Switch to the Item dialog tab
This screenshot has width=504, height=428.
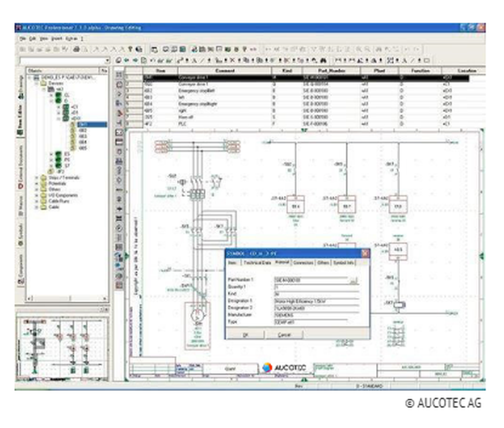coord(232,263)
